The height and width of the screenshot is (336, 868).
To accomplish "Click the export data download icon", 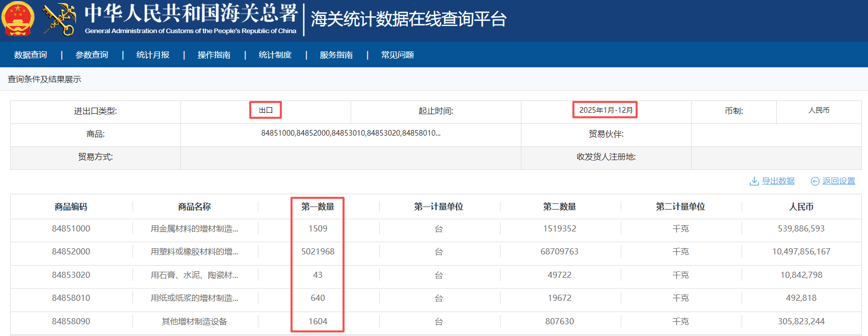I will pyautogui.click(x=754, y=181).
